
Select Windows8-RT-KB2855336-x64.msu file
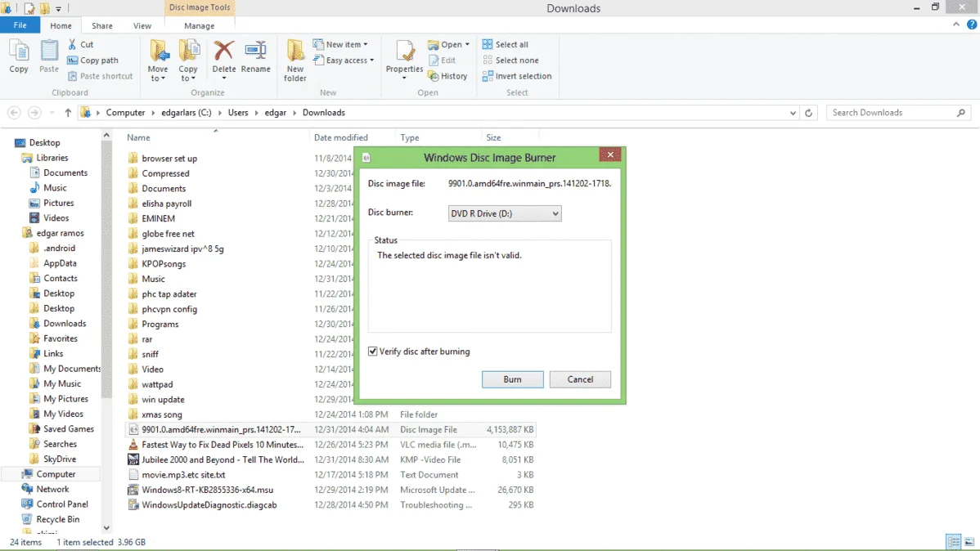207,490
